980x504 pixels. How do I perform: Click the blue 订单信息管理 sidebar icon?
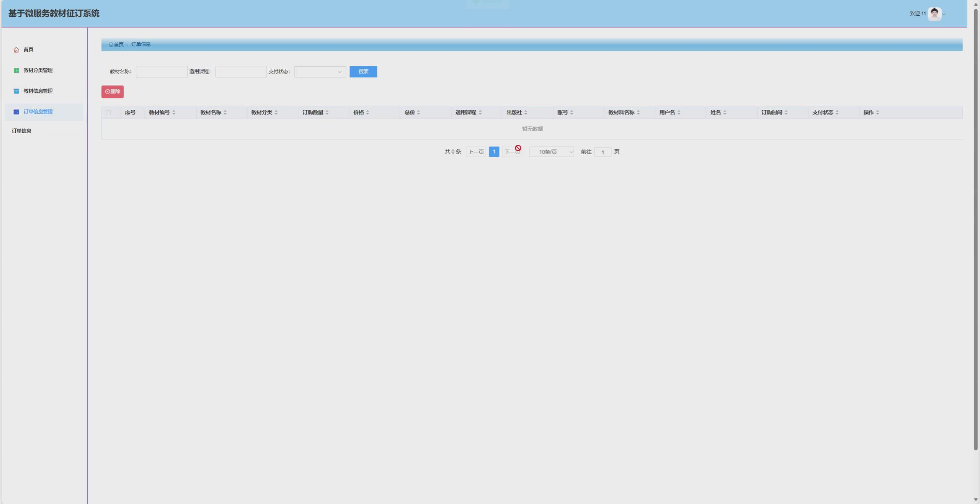16,112
